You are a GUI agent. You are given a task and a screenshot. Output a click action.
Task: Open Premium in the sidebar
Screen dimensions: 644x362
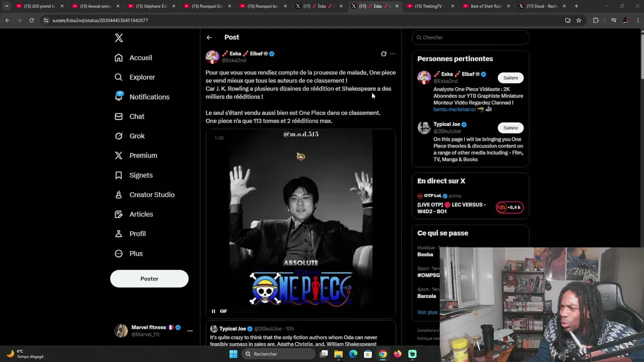tap(136, 156)
